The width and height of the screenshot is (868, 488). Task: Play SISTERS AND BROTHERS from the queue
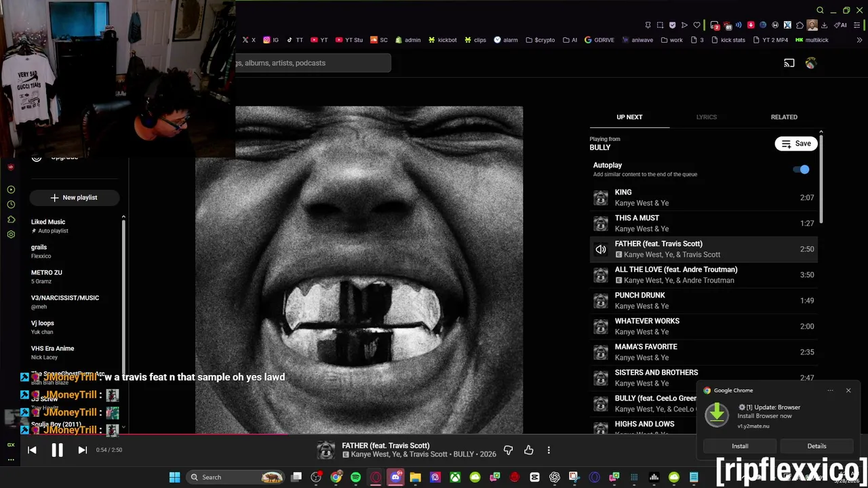tap(703, 378)
